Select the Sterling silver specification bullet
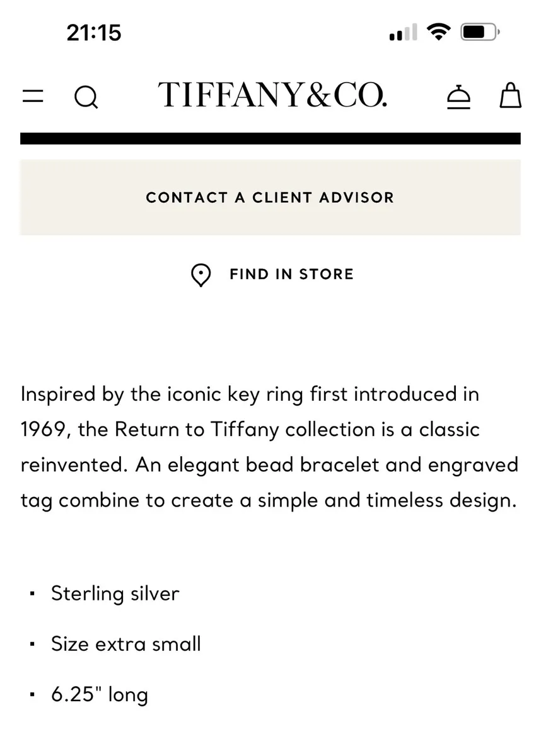This screenshot has width=541, height=756. click(x=115, y=593)
